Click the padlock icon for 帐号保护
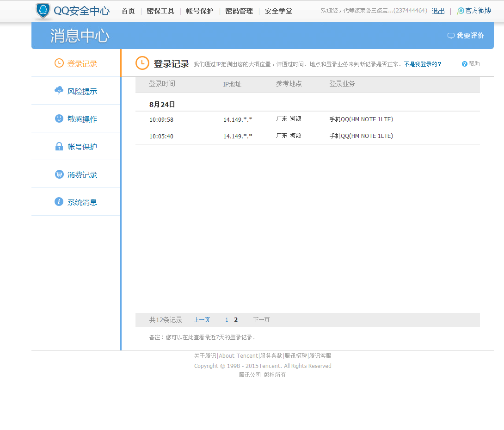This screenshot has width=504, height=430. pyautogui.click(x=59, y=146)
